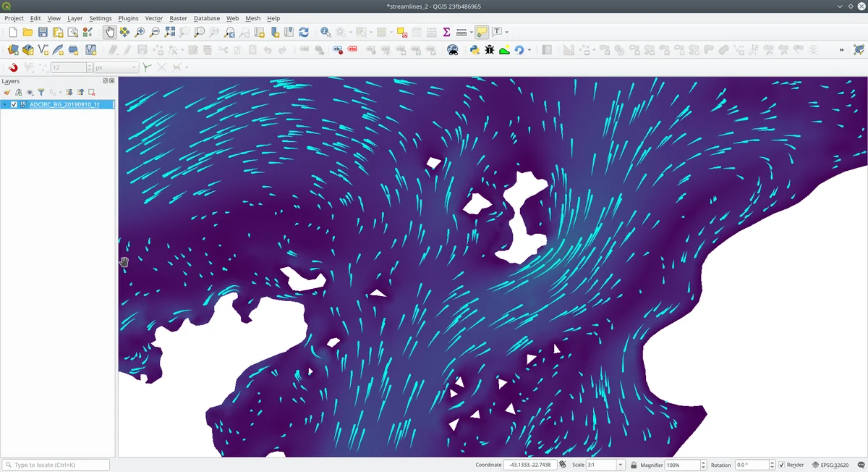Screen dimensions: 868x472
Task: Select the Pan Map hand tool
Action: [x=109, y=32]
